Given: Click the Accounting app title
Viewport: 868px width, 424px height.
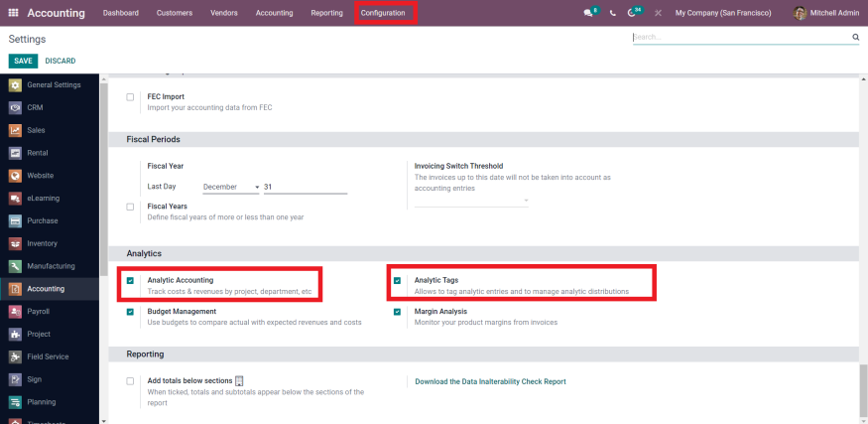Looking at the screenshot, I should [x=56, y=13].
